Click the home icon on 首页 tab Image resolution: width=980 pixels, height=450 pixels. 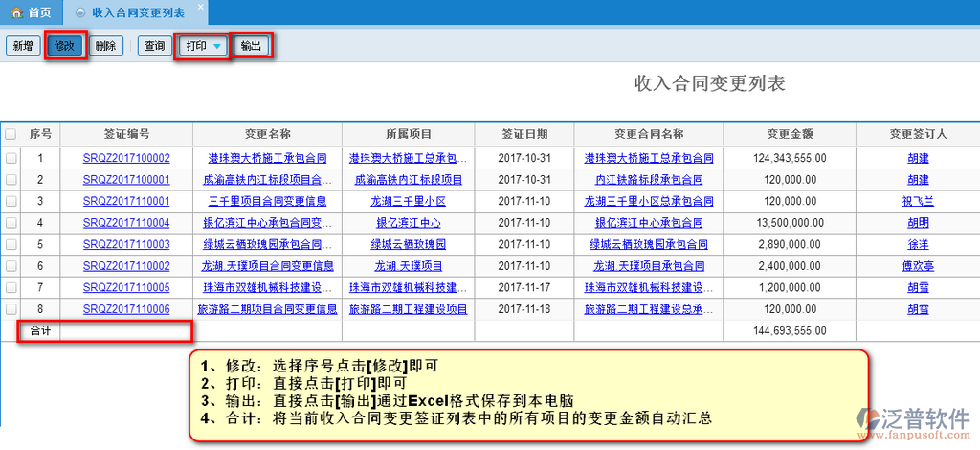click(17, 12)
